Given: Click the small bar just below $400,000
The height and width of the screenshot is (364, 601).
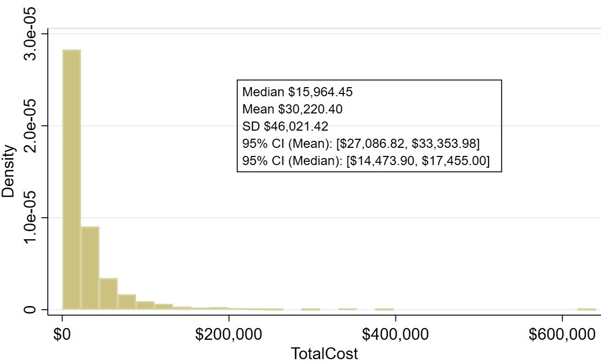Looking at the screenshot, I should (384, 309).
